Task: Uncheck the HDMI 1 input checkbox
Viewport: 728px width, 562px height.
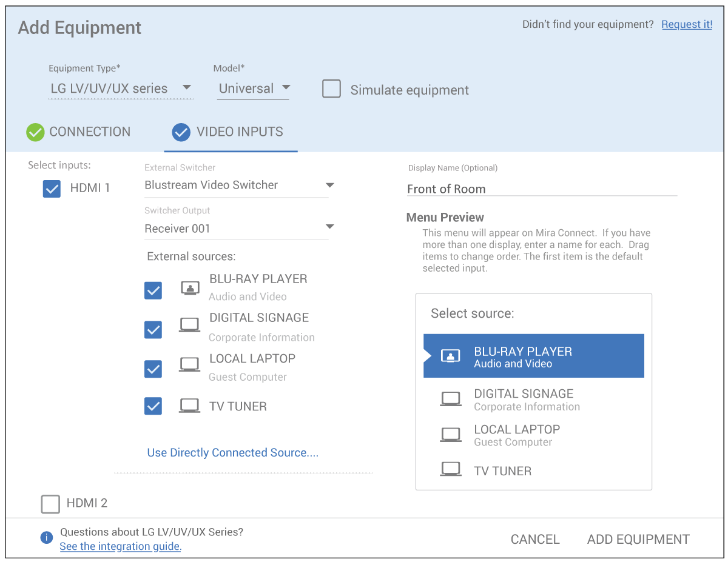Action: (52, 189)
